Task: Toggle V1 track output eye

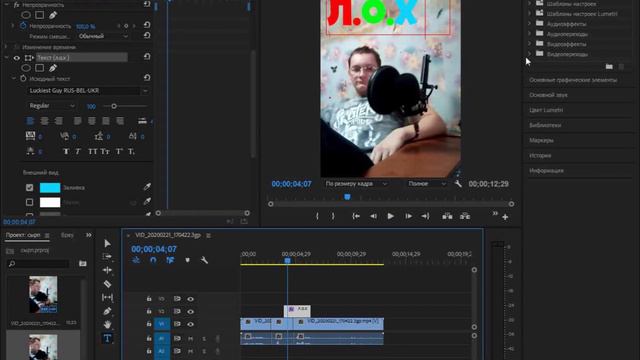Action: coord(191,324)
